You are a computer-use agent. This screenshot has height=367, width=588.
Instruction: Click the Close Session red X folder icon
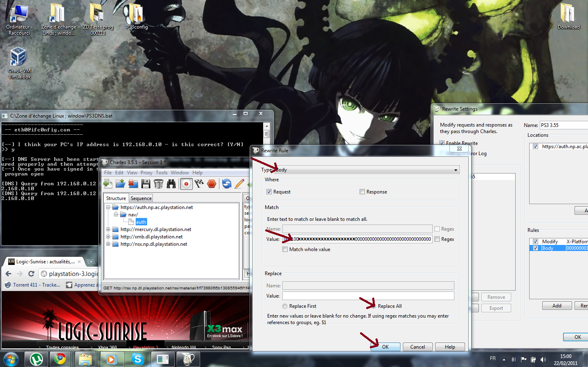(133, 184)
